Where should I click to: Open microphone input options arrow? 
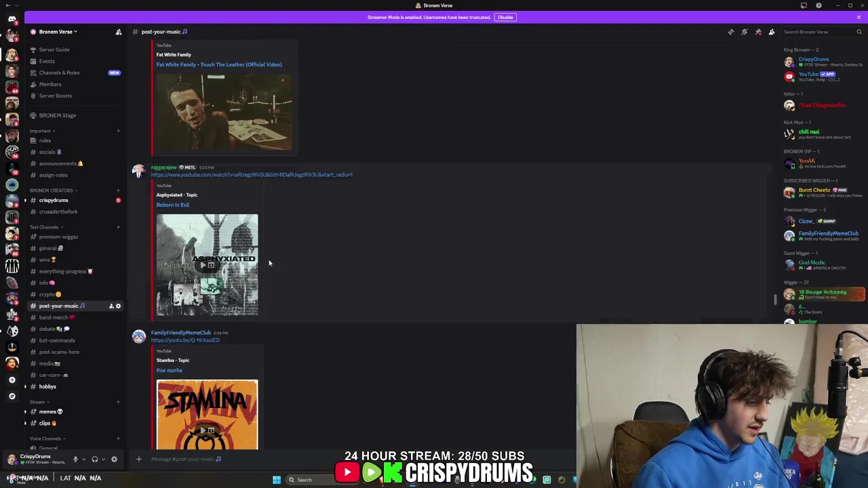coord(83,460)
